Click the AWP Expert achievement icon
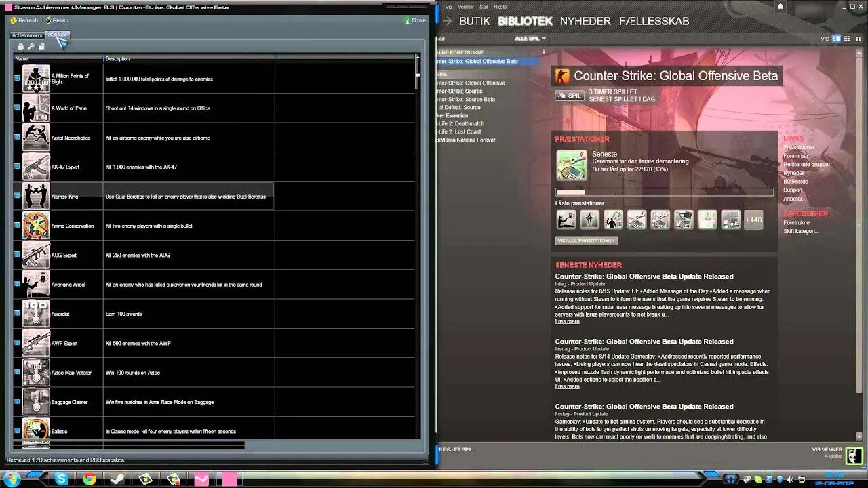The height and width of the screenshot is (488, 868). (x=36, y=343)
